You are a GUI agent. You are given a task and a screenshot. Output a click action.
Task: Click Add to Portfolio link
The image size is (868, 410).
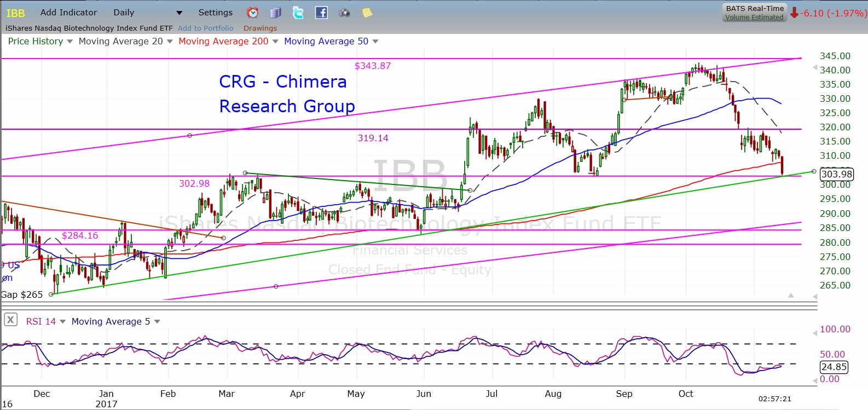point(205,28)
